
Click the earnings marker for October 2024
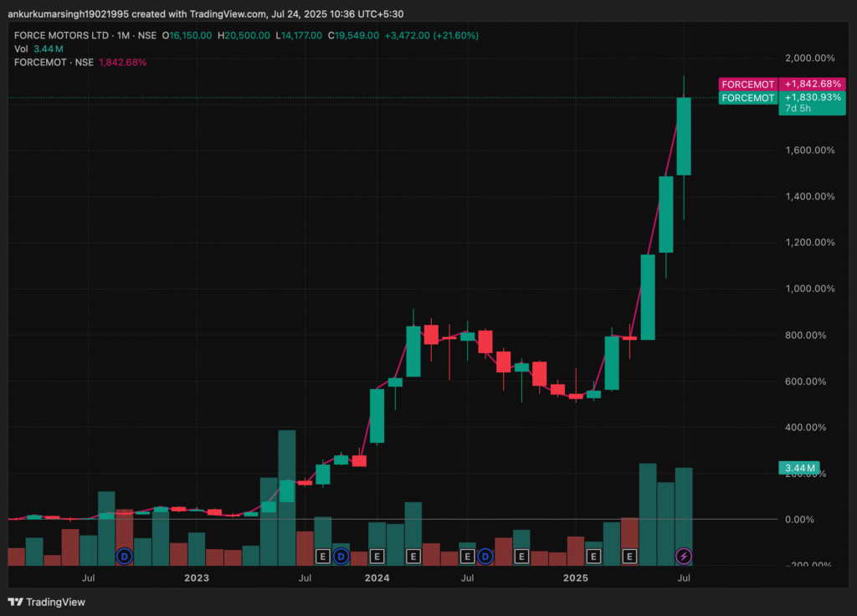click(521, 557)
